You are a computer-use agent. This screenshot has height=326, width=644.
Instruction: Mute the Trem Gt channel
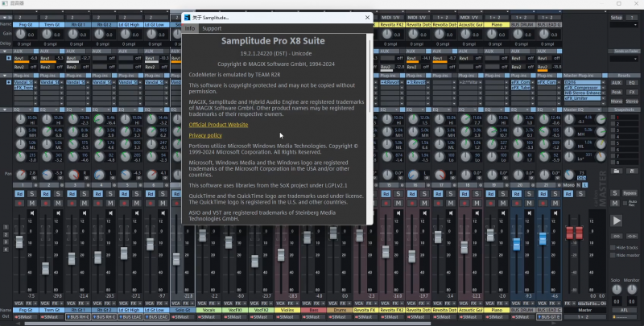coord(58,203)
